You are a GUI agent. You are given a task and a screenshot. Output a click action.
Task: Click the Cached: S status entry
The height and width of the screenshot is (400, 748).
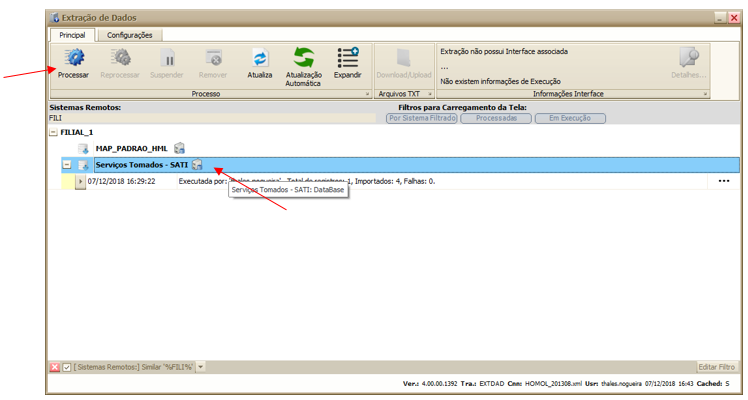[713, 384]
